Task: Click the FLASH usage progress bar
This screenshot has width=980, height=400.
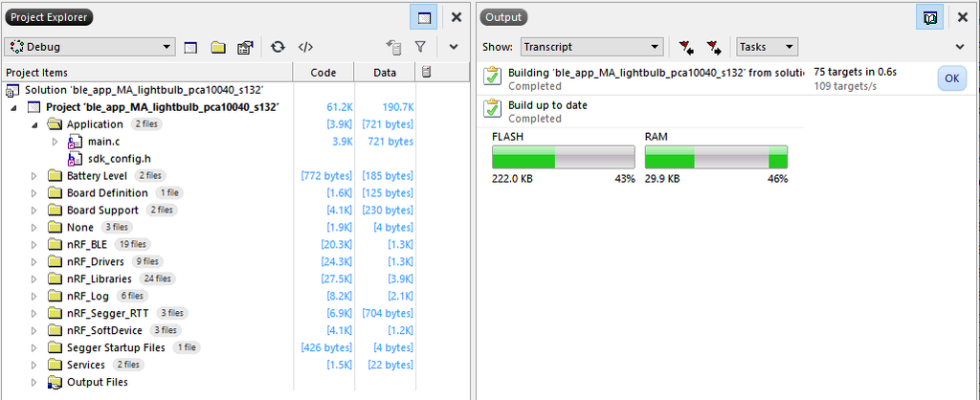Action: (x=563, y=158)
